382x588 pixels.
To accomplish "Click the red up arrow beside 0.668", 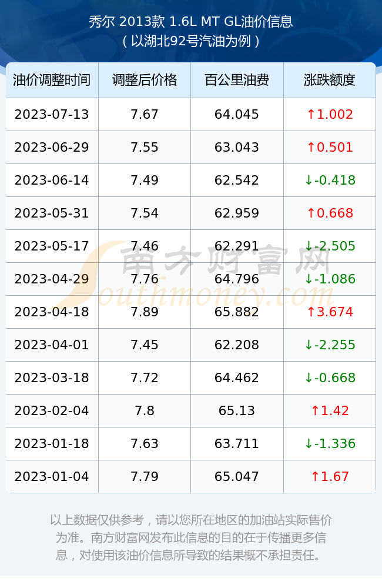I will [311, 213].
